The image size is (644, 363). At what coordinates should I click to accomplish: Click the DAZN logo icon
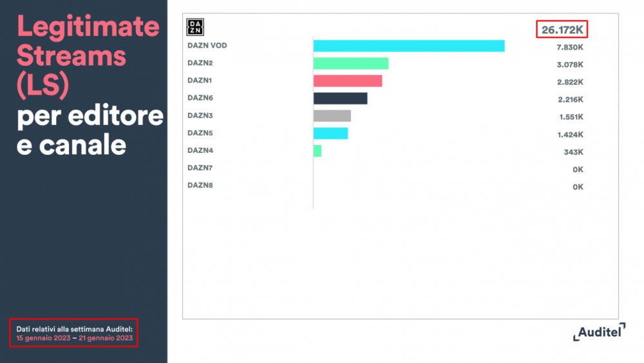pos(195,27)
